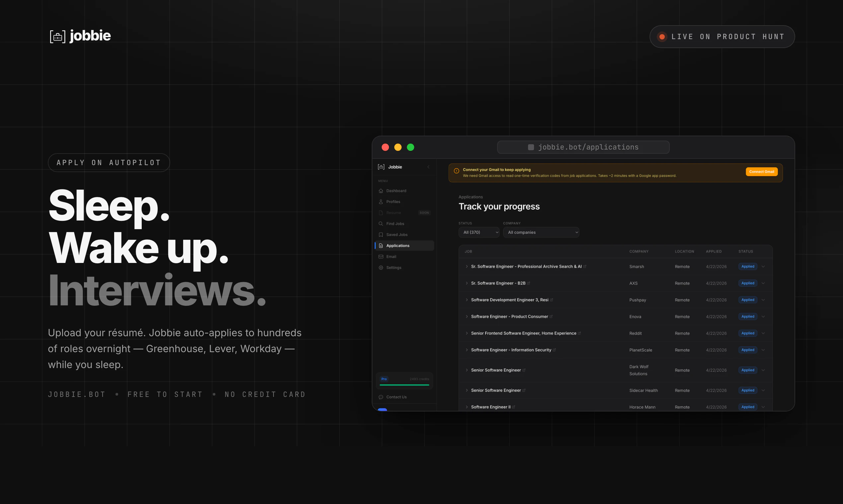The image size is (843, 504).
Task: Open Profiles via the person icon
Action: [x=381, y=202]
